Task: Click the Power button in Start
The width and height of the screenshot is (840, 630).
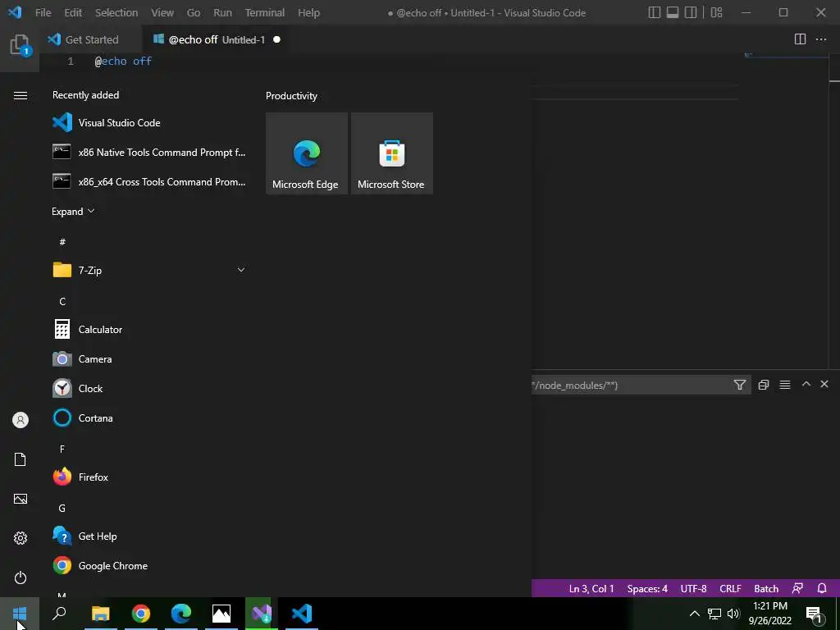Action: pos(21,577)
